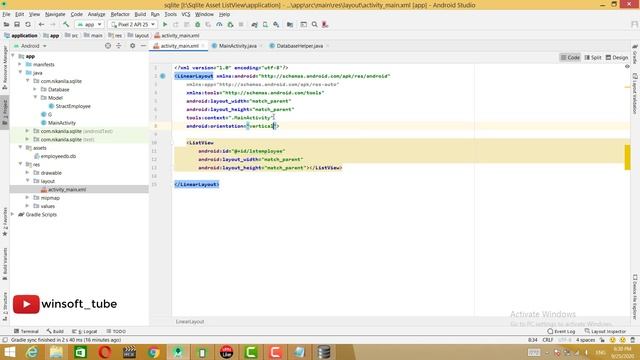Open the AVD Manager icon
This screenshot has height=360, width=640.
click(265, 24)
